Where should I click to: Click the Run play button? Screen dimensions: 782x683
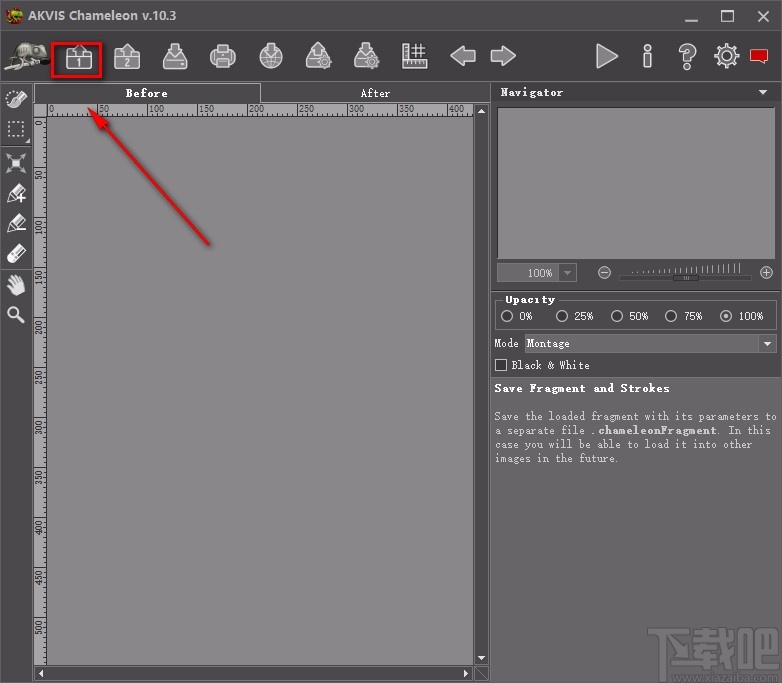tap(607, 56)
